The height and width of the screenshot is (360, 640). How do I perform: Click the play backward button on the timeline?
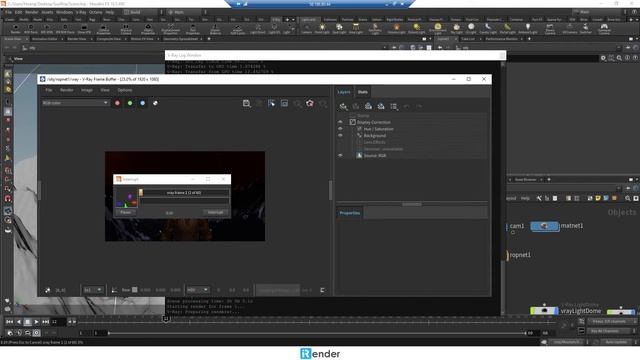[18, 322]
